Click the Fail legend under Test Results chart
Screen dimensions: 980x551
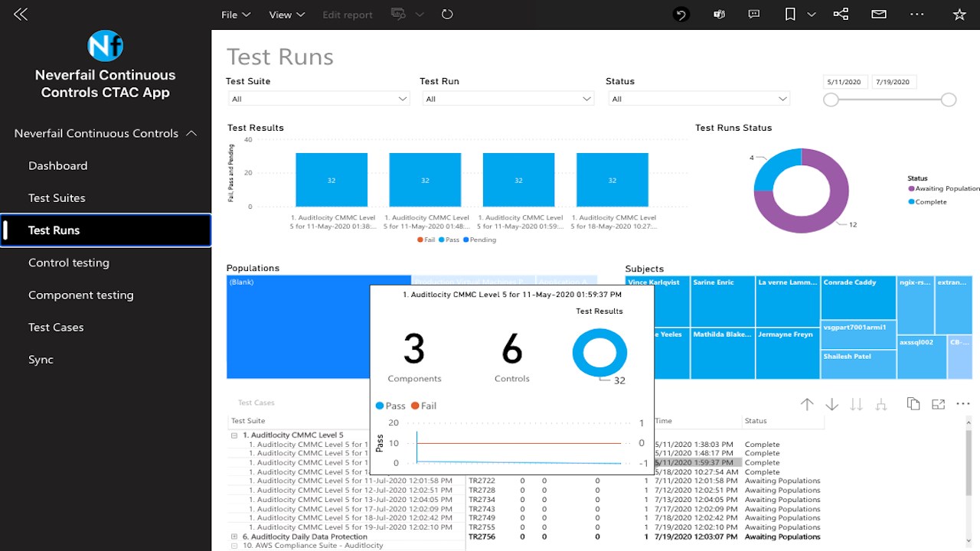(x=426, y=240)
